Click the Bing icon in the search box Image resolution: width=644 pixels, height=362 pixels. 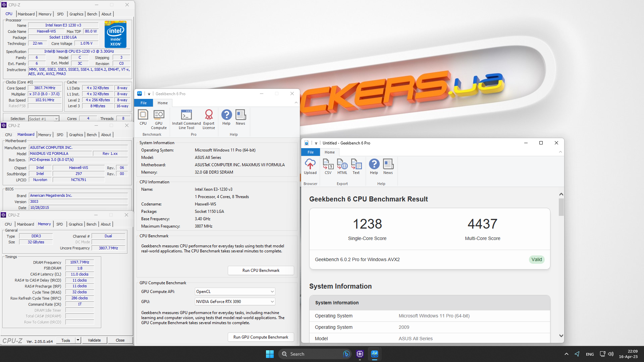[346, 354]
